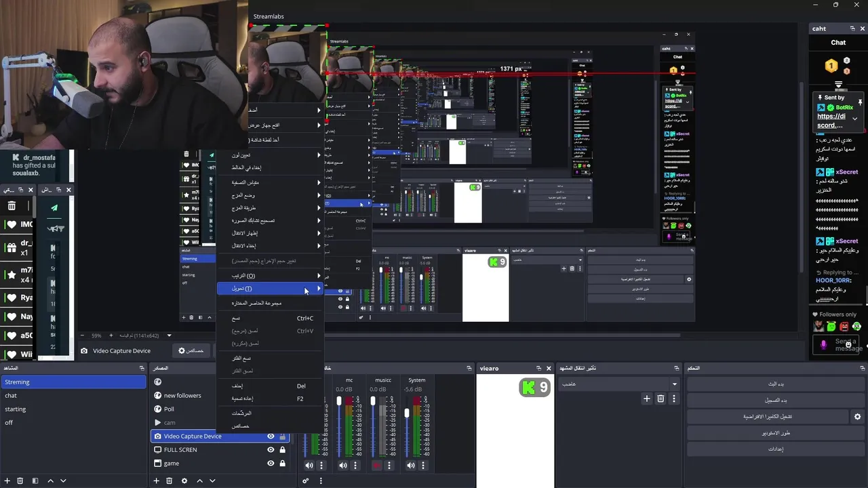Click Studio Mode button in Controls

pyautogui.click(x=776, y=433)
